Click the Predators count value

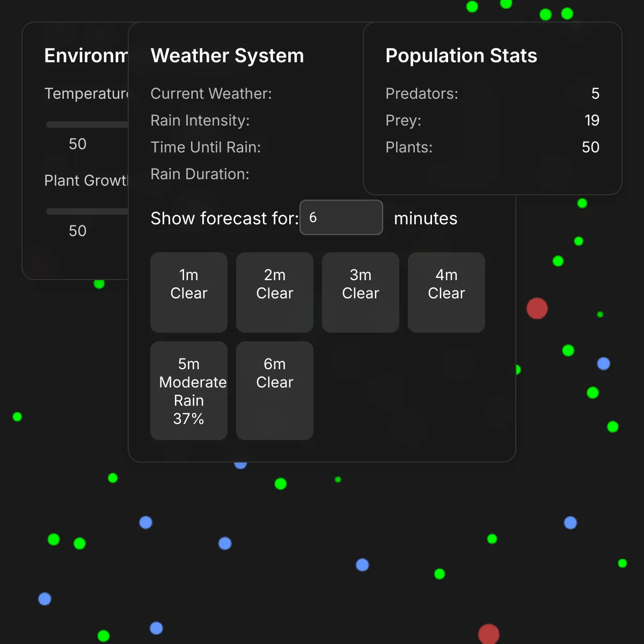595,93
